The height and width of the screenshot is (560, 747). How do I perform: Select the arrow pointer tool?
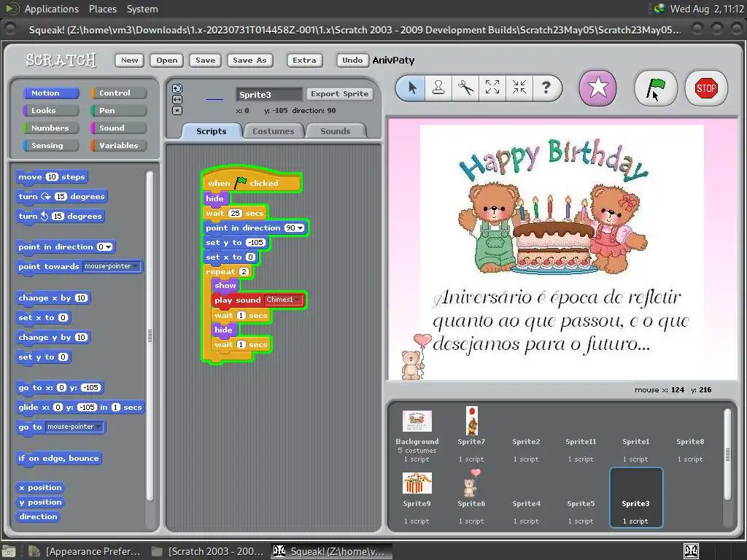pyautogui.click(x=412, y=87)
